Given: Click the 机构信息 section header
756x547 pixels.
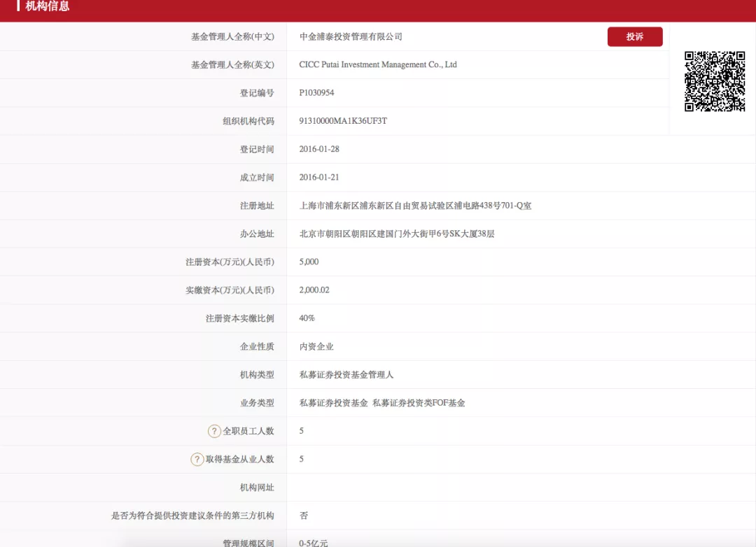Looking at the screenshot, I should click(x=47, y=7).
